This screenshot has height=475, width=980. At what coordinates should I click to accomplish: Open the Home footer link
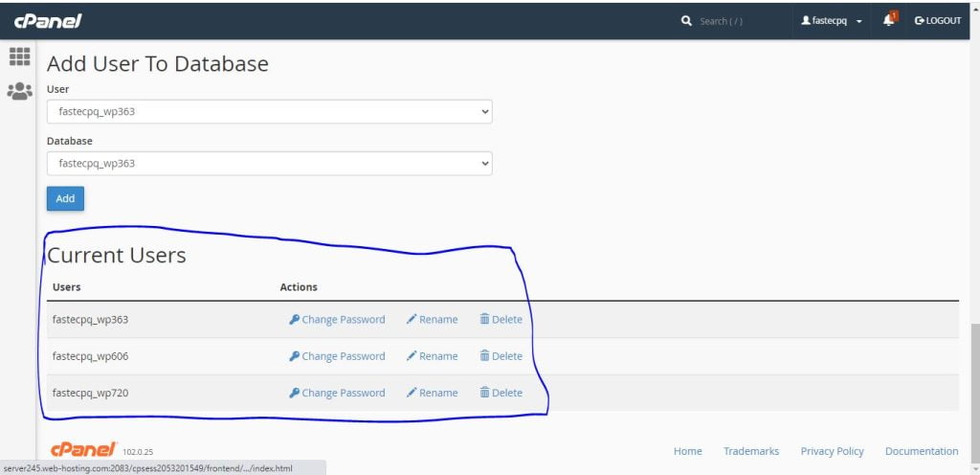point(687,451)
